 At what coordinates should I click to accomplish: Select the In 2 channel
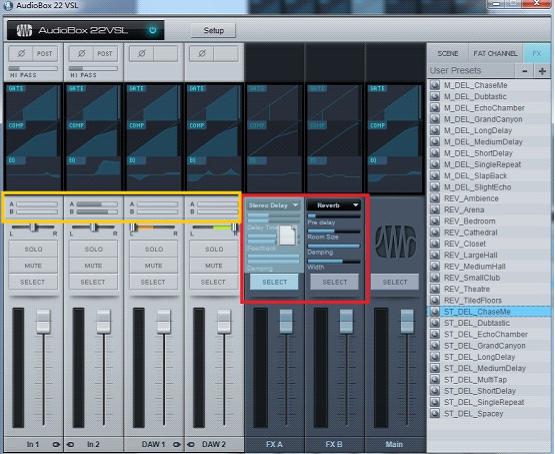click(93, 282)
